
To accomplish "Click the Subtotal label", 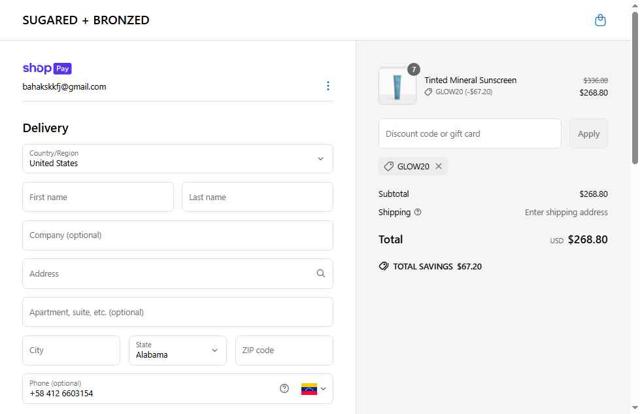I will (393, 194).
